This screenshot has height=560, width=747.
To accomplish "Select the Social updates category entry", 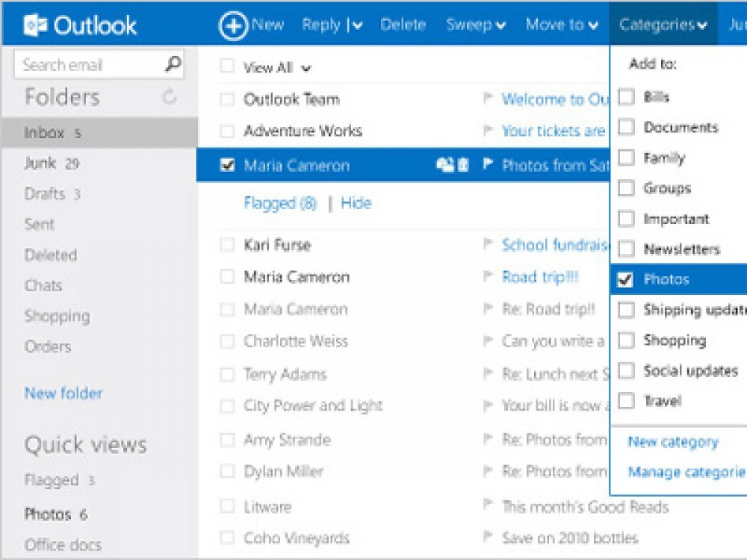I will [x=691, y=370].
